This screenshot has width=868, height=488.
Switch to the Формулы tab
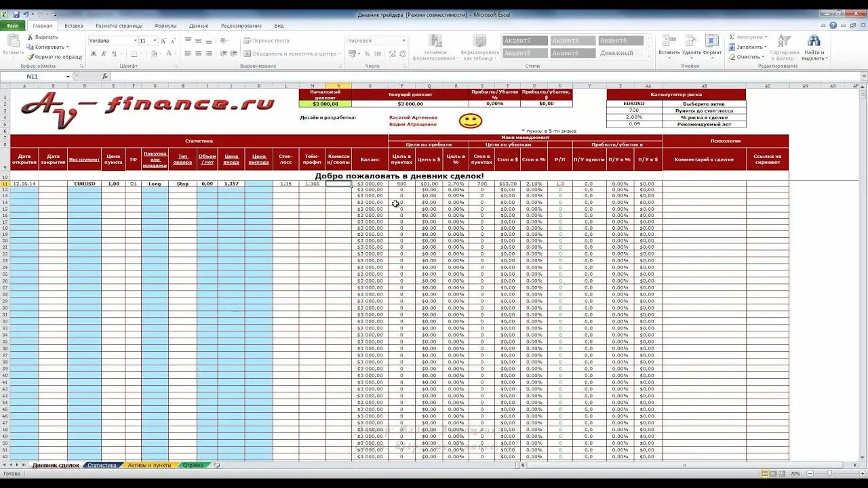point(165,26)
